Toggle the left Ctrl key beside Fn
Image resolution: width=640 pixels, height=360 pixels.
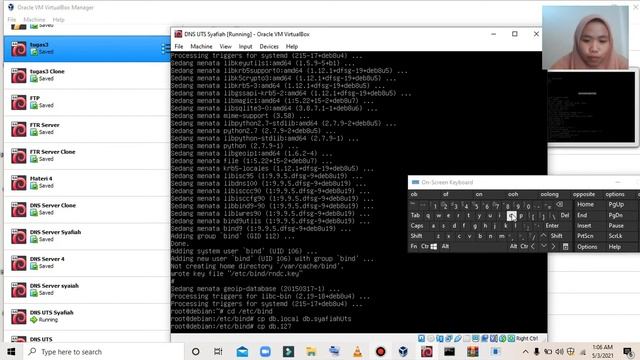(424, 246)
